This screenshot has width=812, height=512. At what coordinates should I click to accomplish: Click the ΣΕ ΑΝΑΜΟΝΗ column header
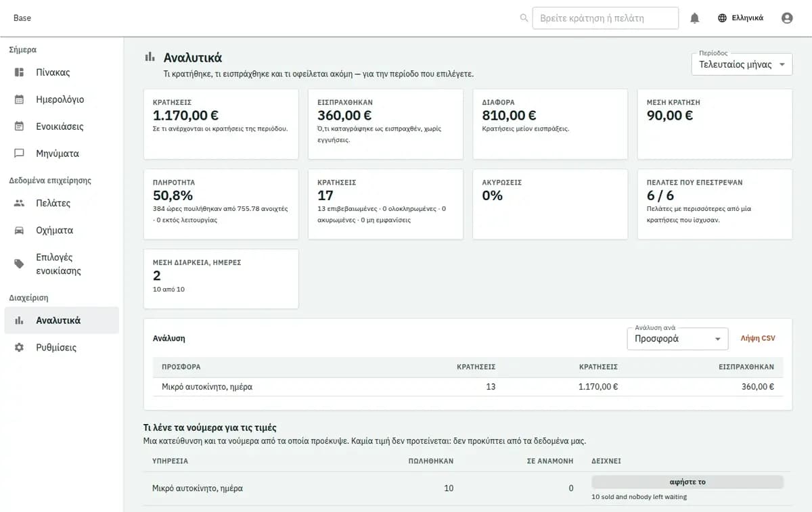point(550,461)
